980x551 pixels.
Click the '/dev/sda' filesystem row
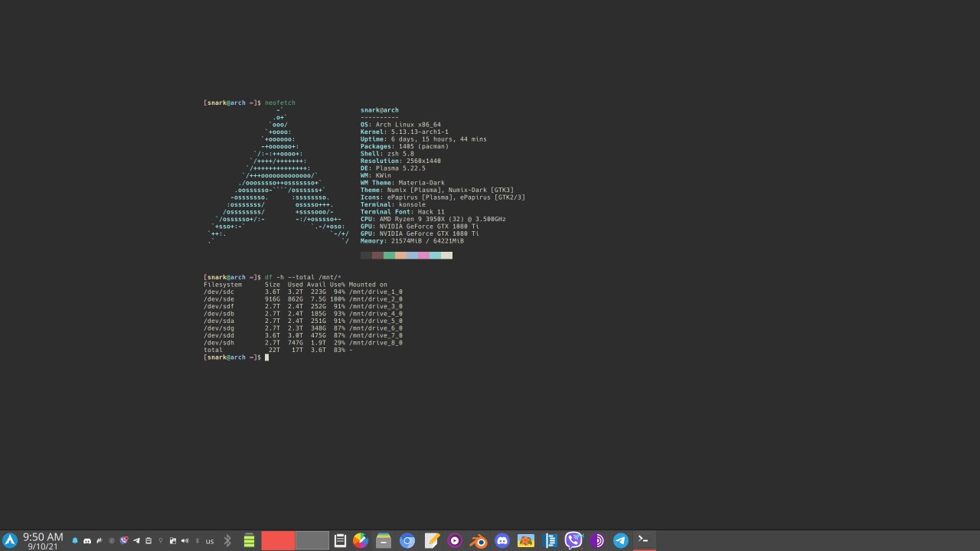(303, 321)
